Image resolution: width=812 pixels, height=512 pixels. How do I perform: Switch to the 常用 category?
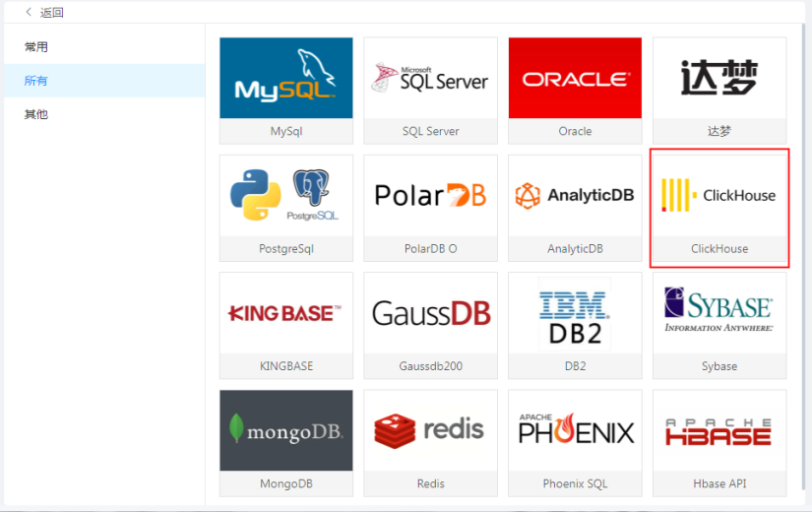tap(36, 47)
